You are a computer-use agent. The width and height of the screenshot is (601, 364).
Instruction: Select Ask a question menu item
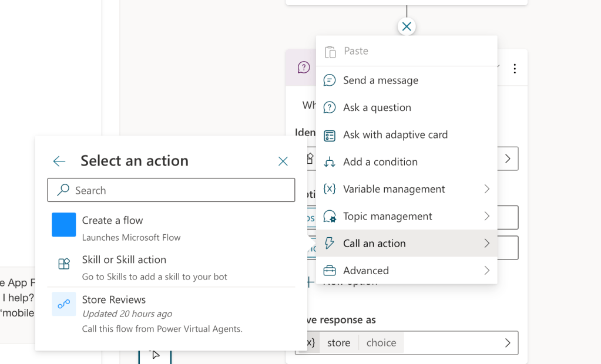[377, 107]
